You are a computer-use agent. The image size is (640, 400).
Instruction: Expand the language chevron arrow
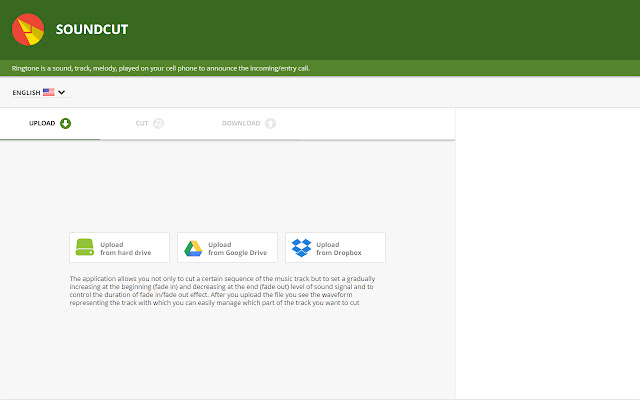62,92
